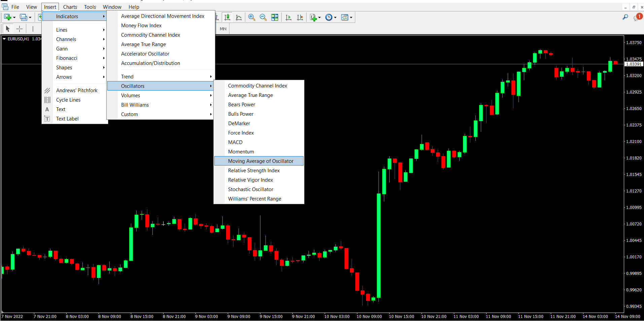Choose Stochastic Oscillator from the list
The image size is (644, 321).
pyautogui.click(x=250, y=189)
